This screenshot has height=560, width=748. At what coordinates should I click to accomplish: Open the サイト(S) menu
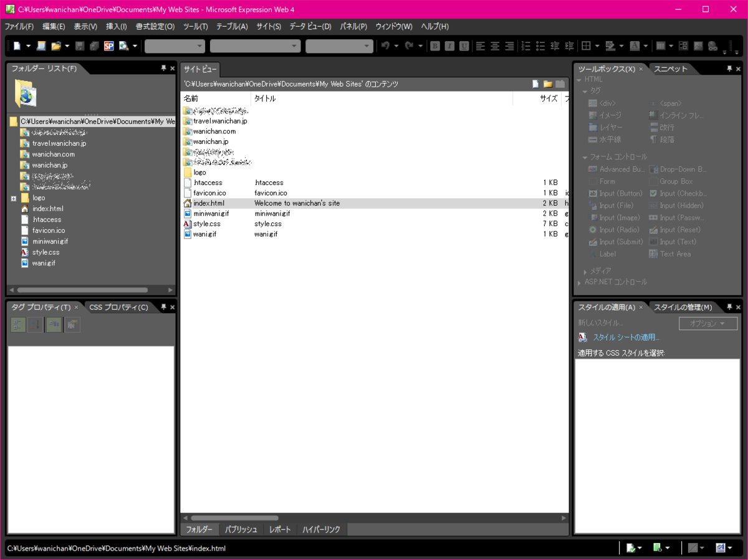point(269,27)
